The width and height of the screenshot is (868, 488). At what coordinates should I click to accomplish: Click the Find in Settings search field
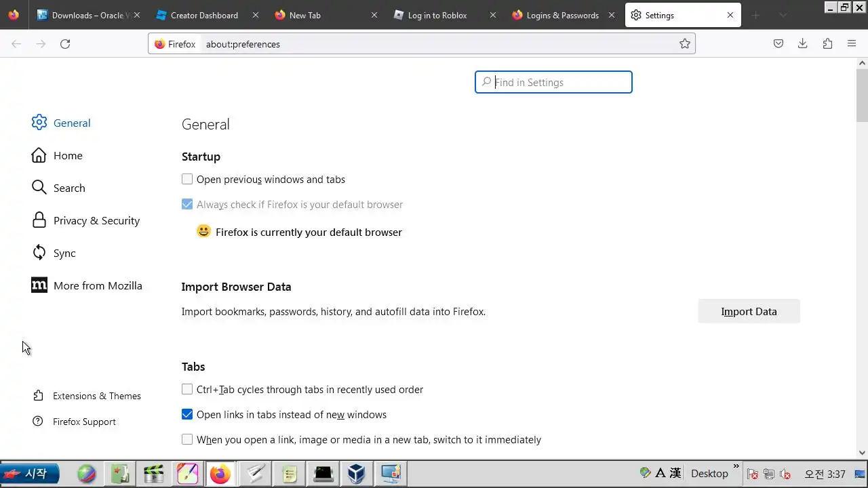click(x=553, y=82)
